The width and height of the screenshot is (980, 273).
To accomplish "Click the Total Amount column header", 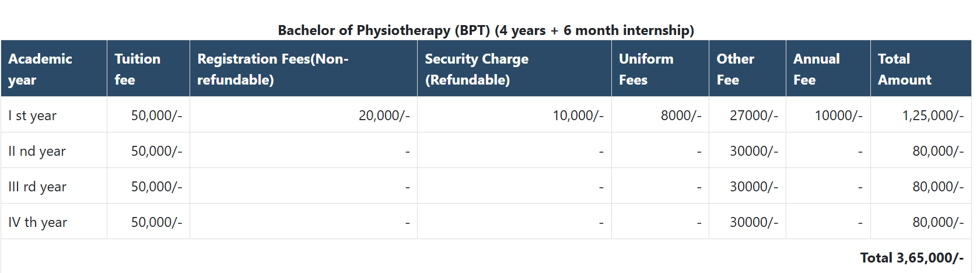I will pyautogui.click(x=904, y=69).
